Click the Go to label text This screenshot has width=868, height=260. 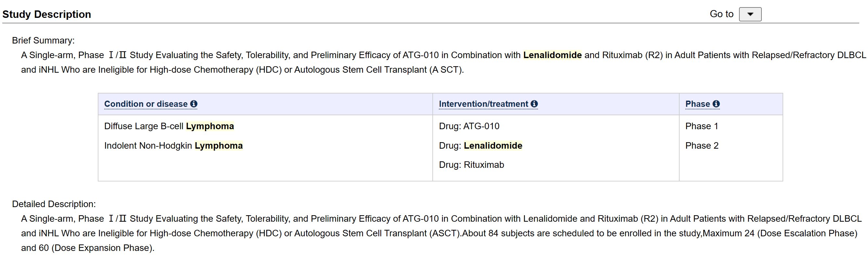pyautogui.click(x=721, y=14)
